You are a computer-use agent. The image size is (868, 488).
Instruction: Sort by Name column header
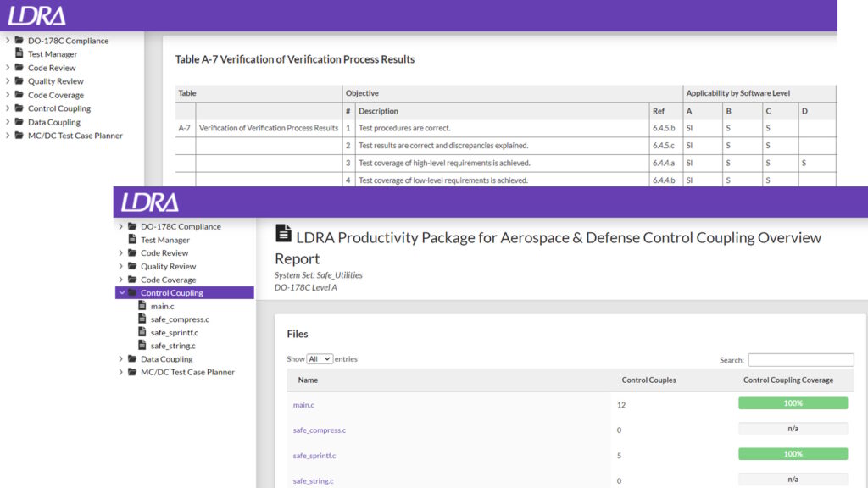(x=308, y=380)
